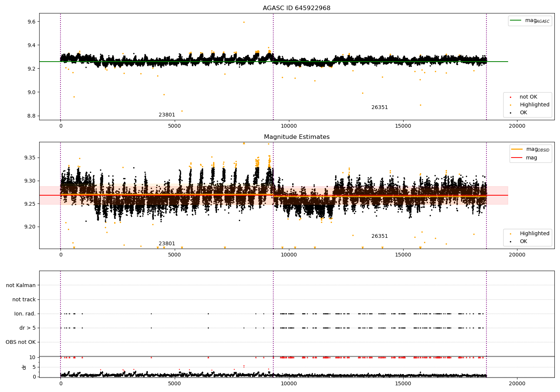The width and height of the screenshot is (560, 392).
Task: Click the 'dr > 5' flag row label
Action: point(28,328)
